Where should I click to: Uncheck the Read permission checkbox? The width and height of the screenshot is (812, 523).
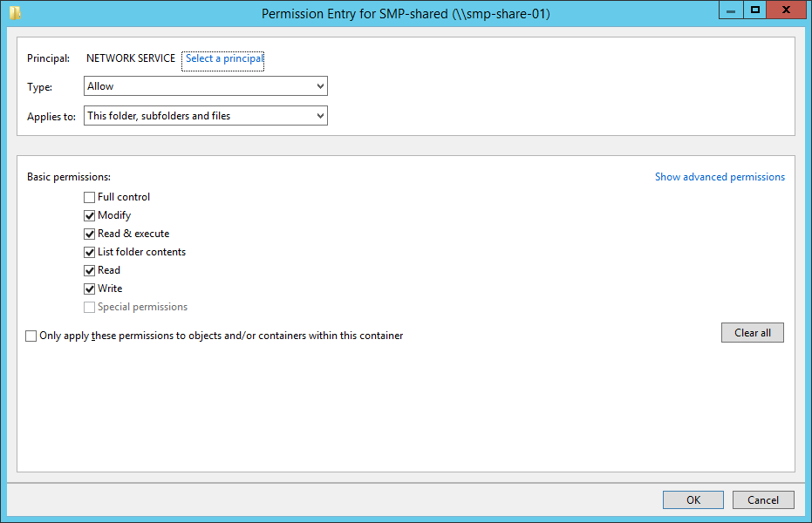point(90,271)
